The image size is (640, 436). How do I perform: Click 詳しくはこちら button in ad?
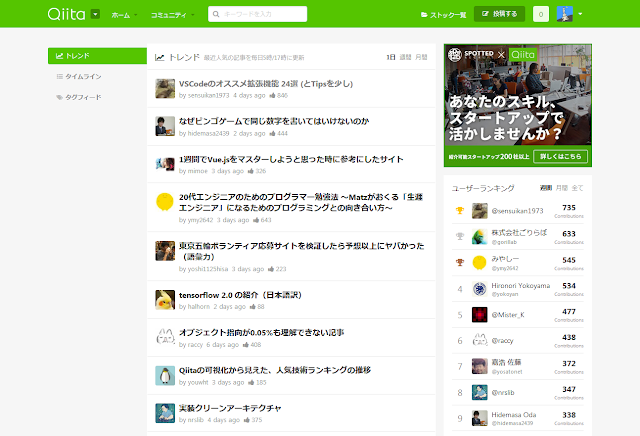tap(560, 156)
